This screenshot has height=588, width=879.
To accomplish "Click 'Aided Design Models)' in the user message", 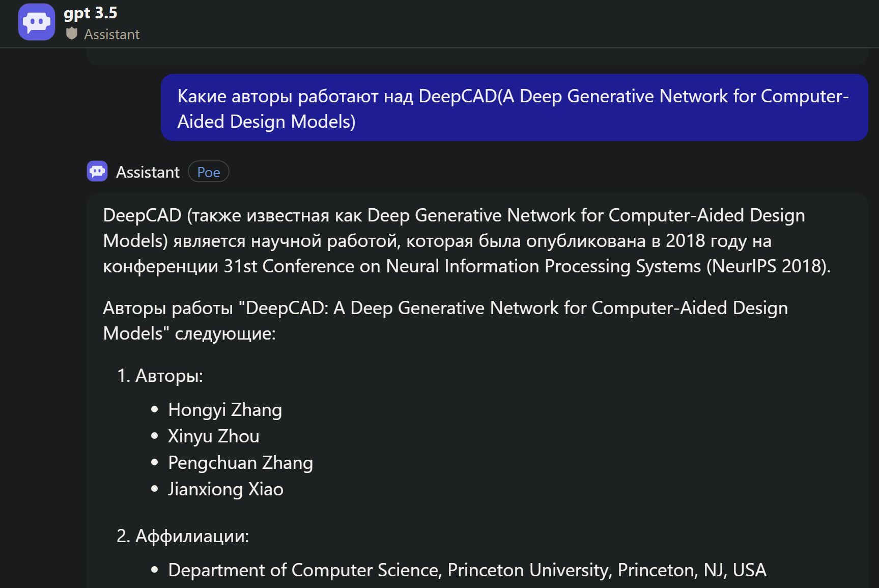I will point(266,122).
